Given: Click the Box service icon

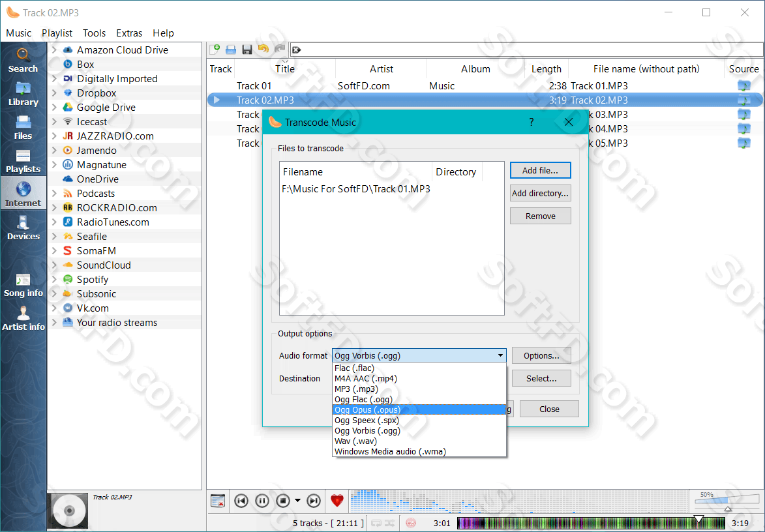Looking at the screenshot, I should [68, 65].
